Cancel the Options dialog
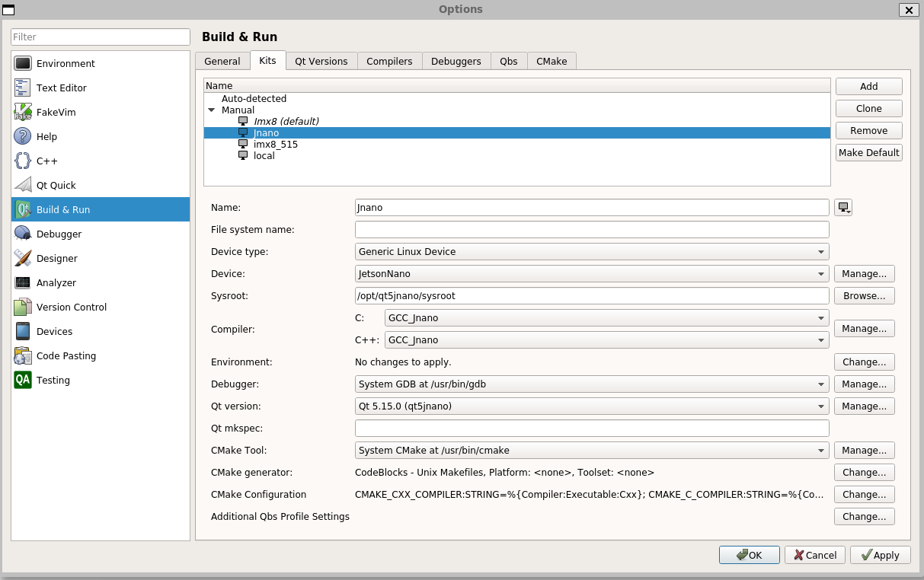This screenshot has height=580, width=924. (815, 556)
